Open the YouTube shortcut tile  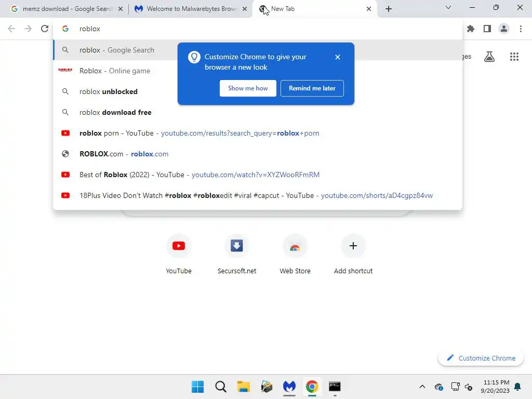coord(179,255)
